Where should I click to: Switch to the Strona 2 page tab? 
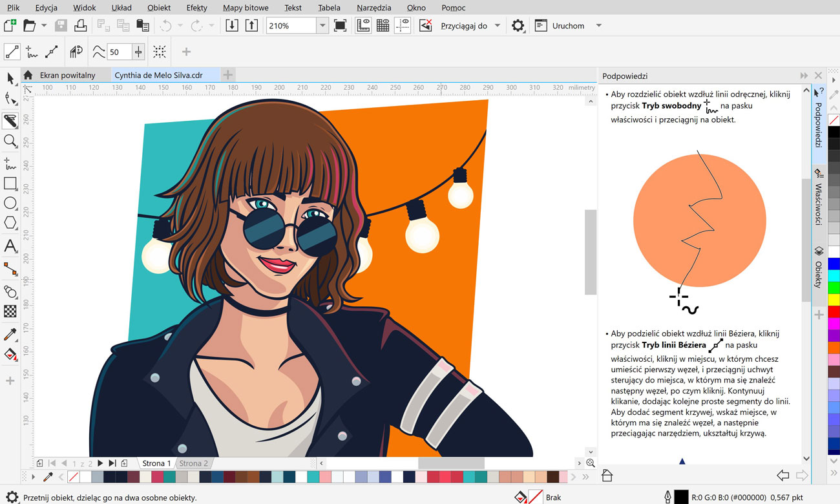tap(193, 463)
